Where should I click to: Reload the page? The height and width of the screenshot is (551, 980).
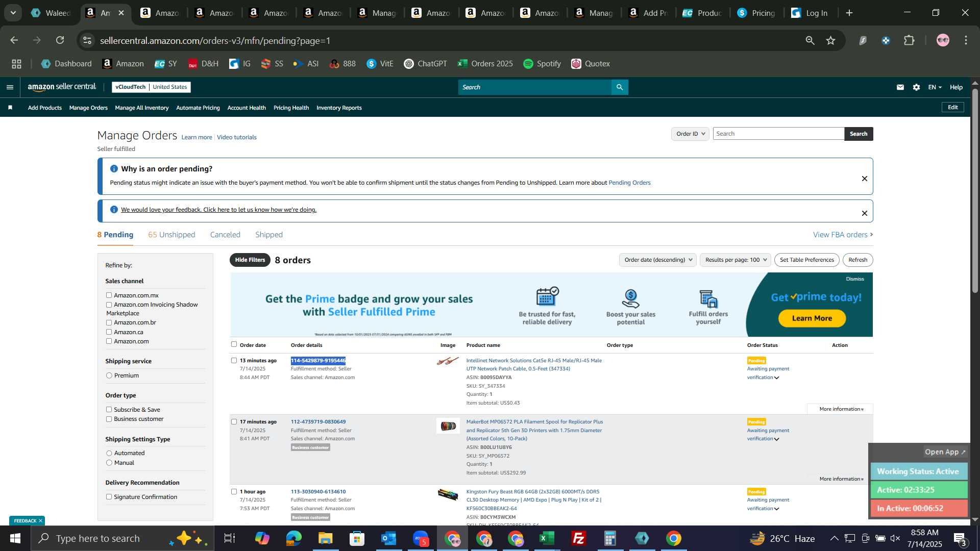pos(60,40)
